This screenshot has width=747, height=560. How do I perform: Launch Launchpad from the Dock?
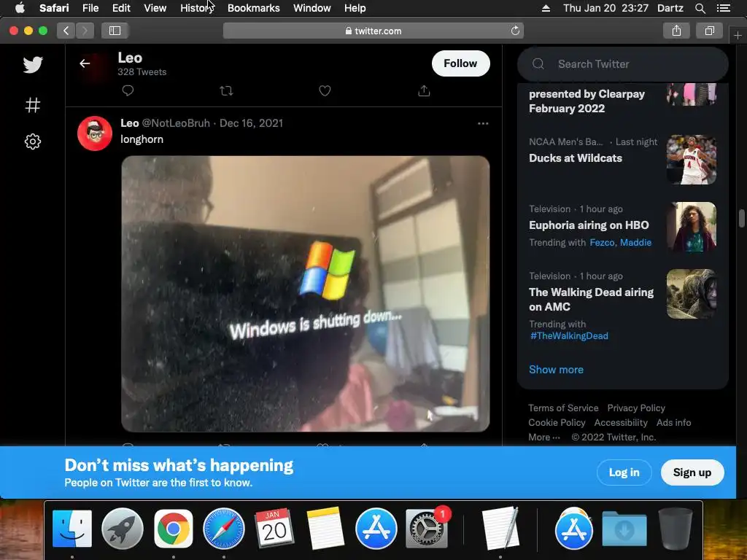(123, 529)
